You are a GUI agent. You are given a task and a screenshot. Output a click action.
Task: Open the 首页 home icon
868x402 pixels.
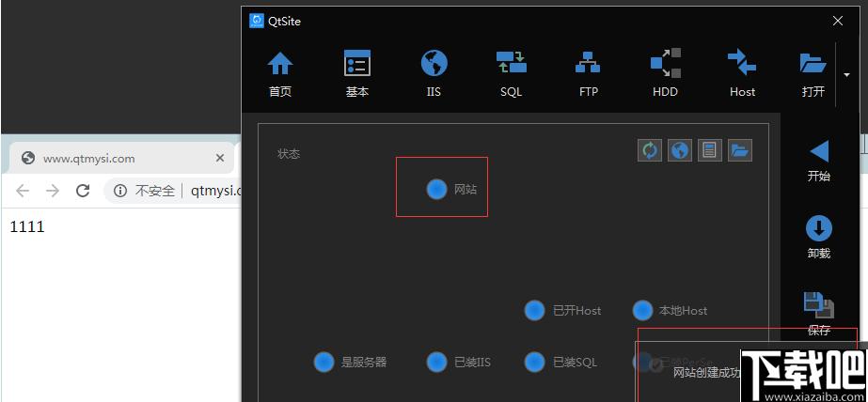point(280,63)
